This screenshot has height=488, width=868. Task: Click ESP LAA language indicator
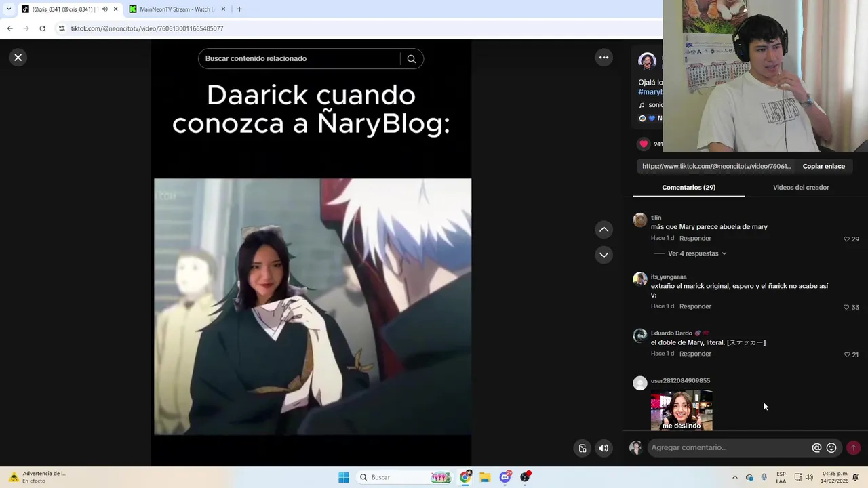pos(781,477)
